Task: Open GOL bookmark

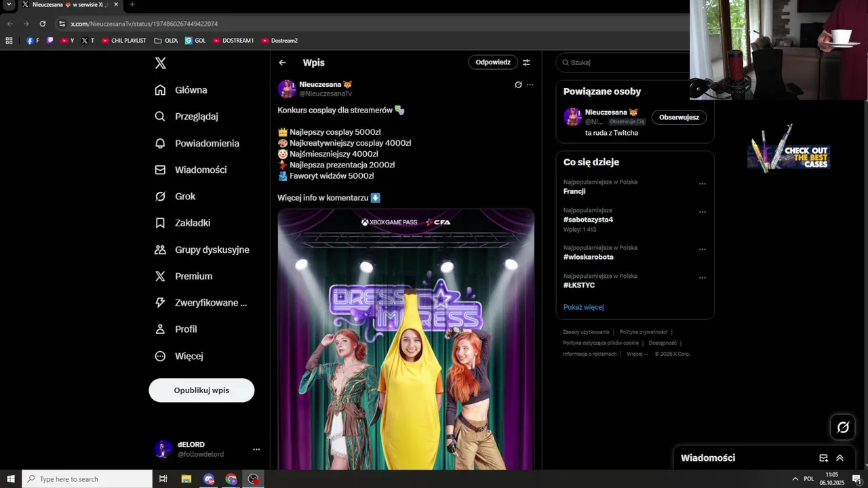Action: (x=195, y=41)
